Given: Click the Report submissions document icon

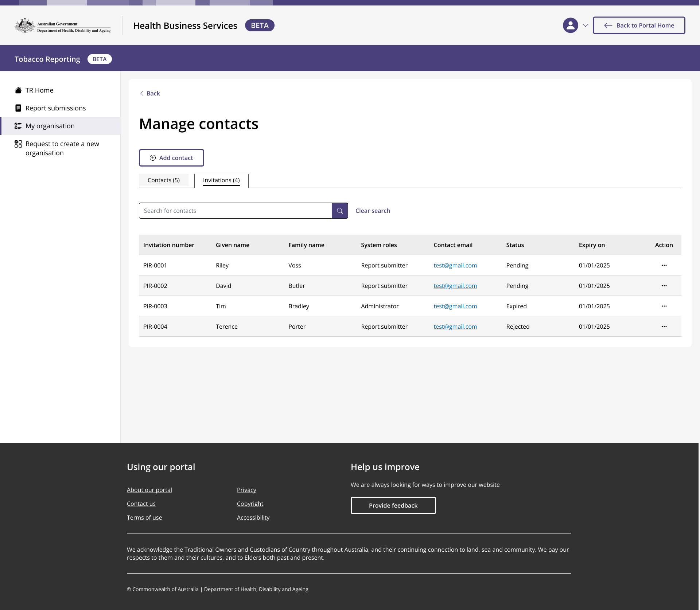Looking at the screenshot, I should pos(18,108).
